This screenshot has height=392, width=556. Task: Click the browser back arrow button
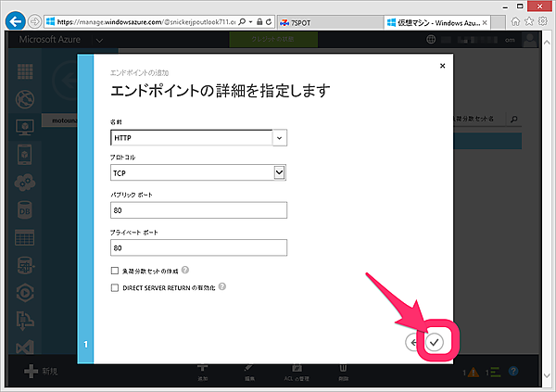click(15, 20)
